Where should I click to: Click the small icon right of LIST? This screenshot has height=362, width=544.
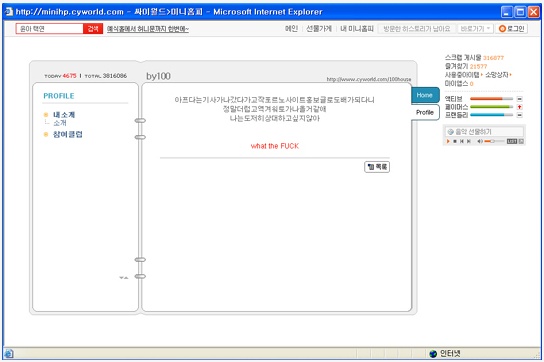521,141
